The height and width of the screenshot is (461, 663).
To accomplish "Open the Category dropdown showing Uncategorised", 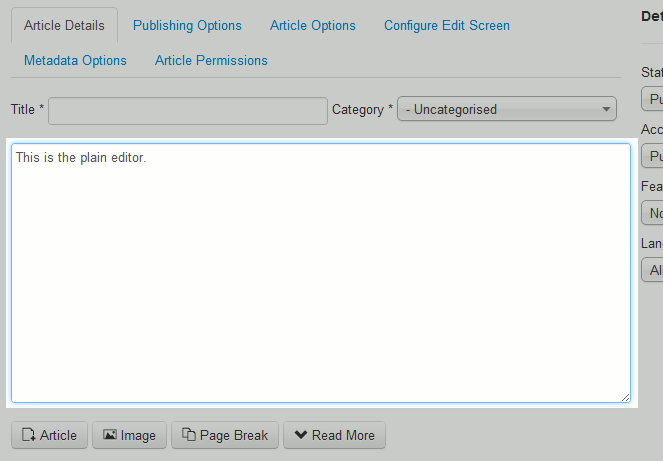I will [507, 110].
